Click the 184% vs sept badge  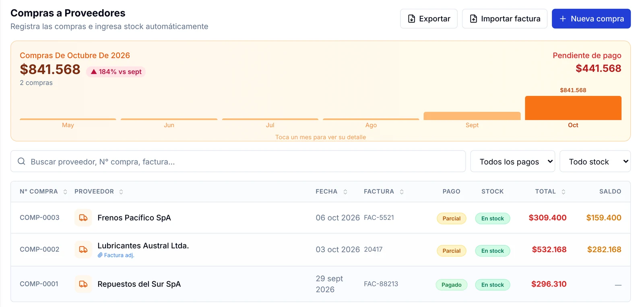116,72
